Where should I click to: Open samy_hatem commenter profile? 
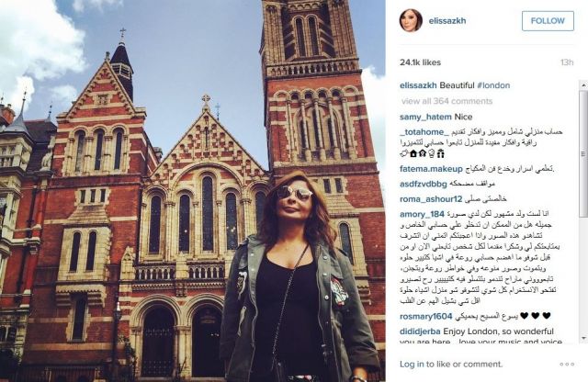pos(425,117)
